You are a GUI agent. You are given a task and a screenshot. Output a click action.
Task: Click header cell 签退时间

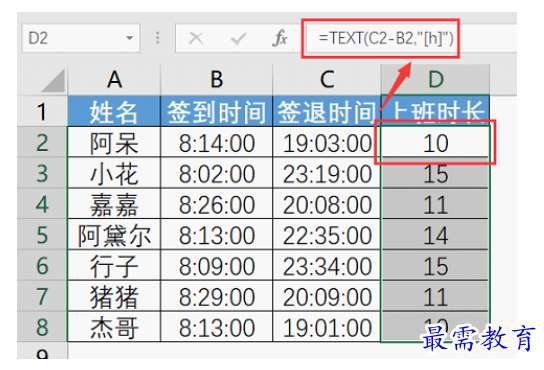[x=327, y=112]
